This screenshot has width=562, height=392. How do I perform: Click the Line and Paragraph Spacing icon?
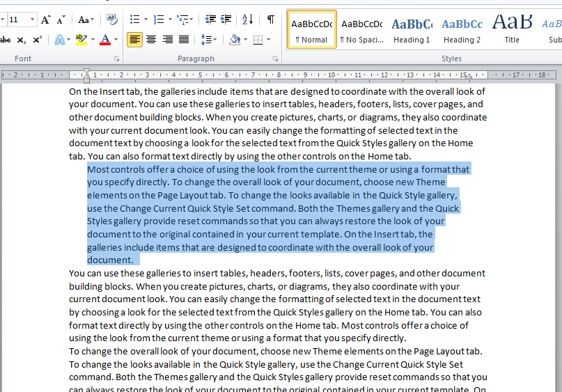click(206, 40)
